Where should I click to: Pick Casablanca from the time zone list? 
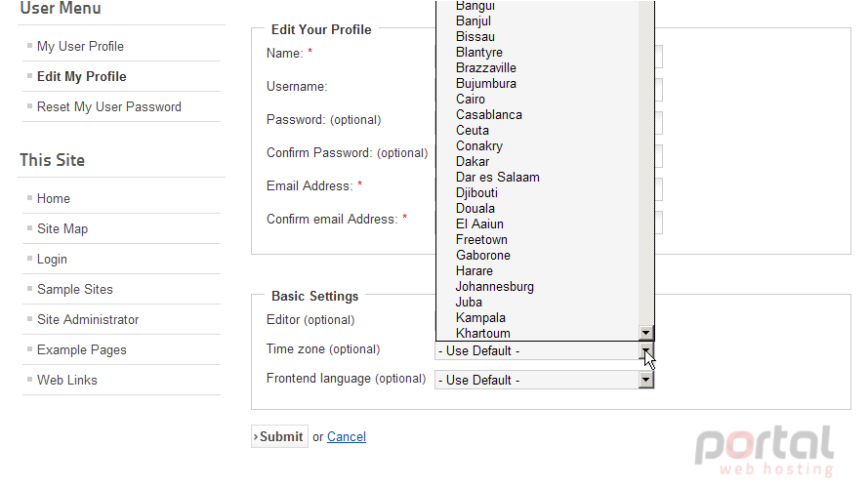tap(489, 114)
